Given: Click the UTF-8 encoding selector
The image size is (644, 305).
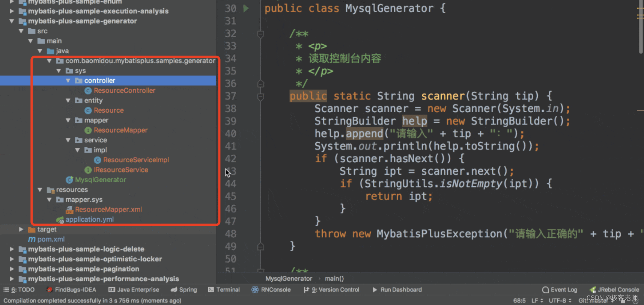Looking at the screenshot, I should click(x=560, y=300).
